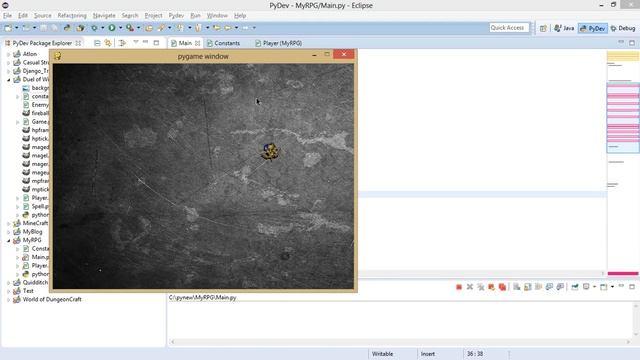This screenshot has height=360, width=640.
Task: Click the Forward navigation arrow icon
Action: (x=245, y=28)
